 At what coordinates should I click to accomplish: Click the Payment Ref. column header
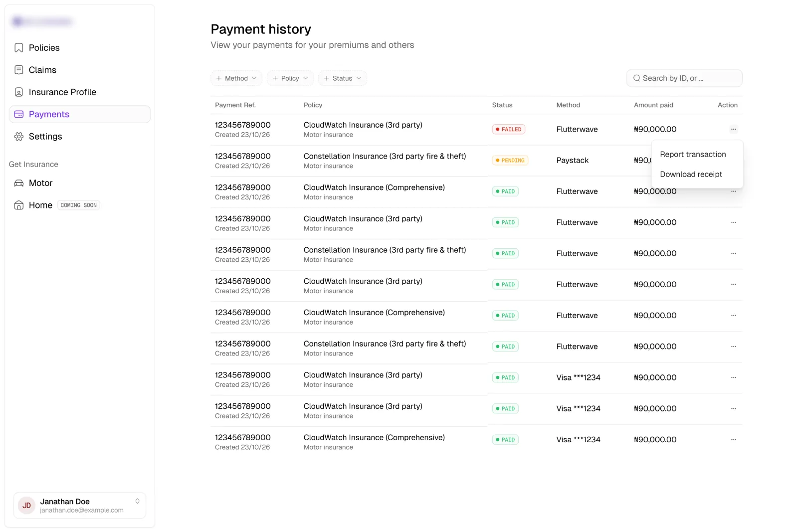235,105
